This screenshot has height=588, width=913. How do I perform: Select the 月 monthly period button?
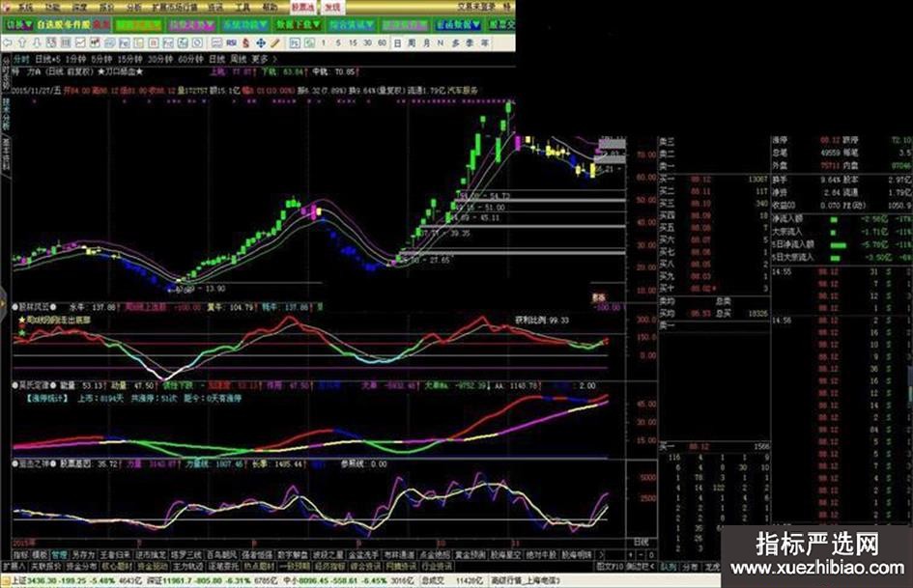tap(426, 42)
